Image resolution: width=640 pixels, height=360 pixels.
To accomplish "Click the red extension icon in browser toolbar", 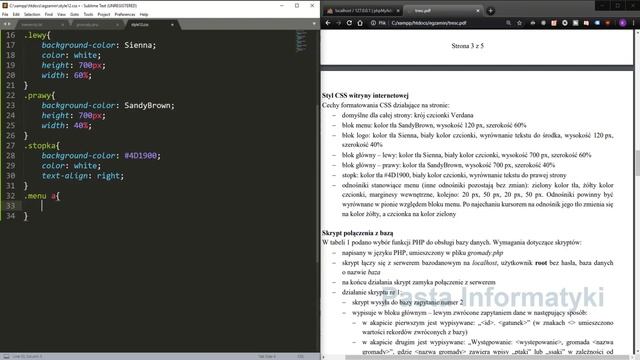I will click(x=554, y=23).
